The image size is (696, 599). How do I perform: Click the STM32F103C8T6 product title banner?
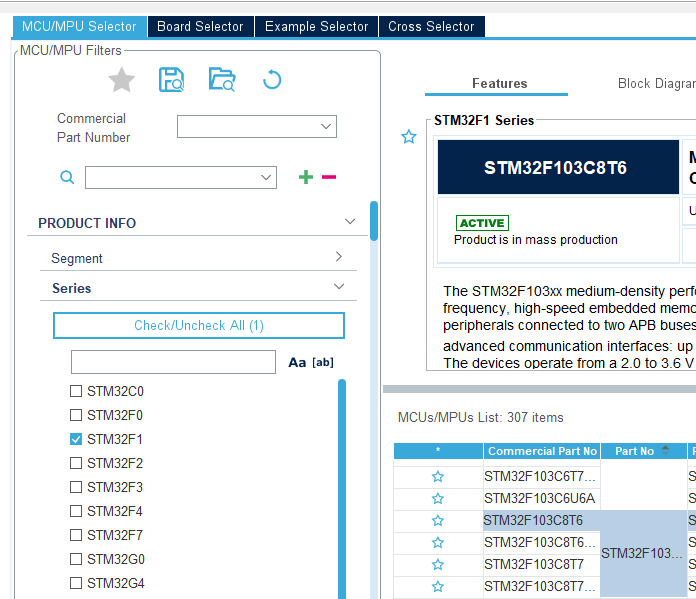[x=558, y=167]
